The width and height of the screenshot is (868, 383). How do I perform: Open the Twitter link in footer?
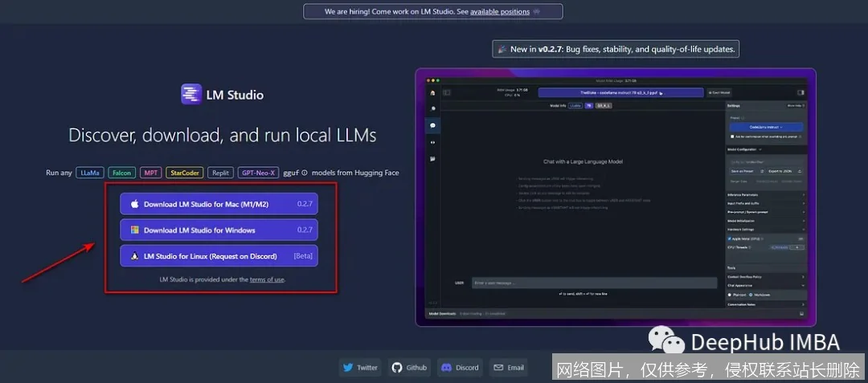[x=360, y=368]
